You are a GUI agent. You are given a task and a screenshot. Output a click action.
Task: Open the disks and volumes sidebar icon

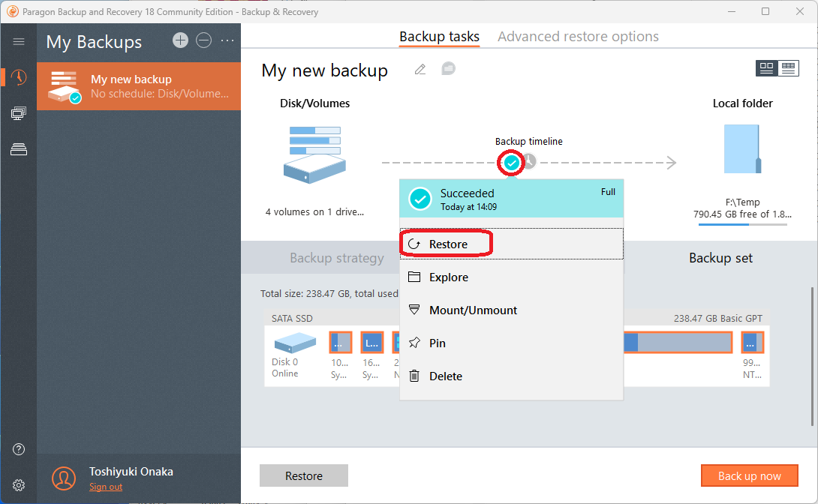click(18, 149)
